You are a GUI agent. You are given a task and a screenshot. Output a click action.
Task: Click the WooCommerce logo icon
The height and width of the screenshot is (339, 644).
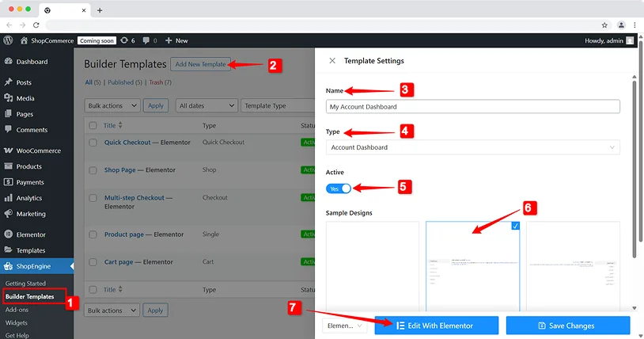pos(8,150)
